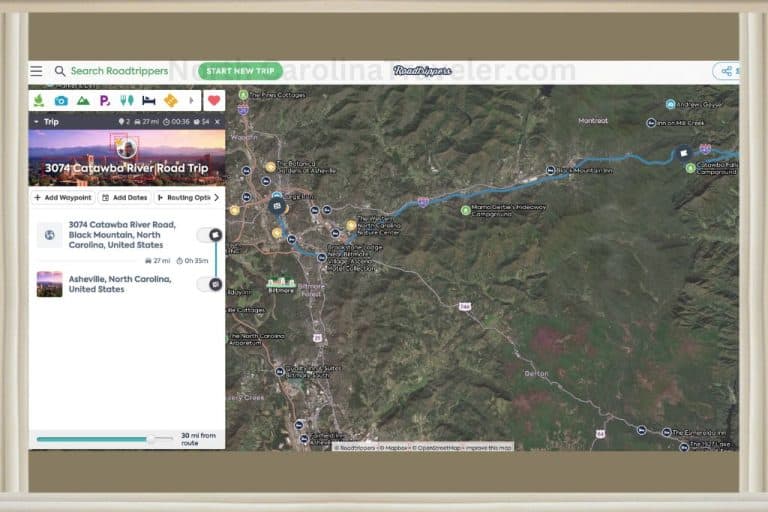Click the Search Roadtrippers field
Image resolution: width=768 pixels, height=512 pixels.
point(120,71)
